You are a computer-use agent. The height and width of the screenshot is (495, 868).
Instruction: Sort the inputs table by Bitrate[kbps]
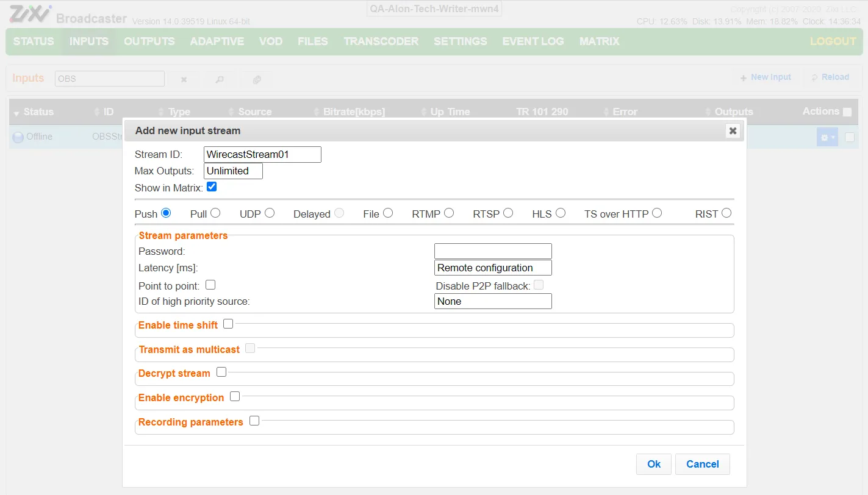pyautogui.click(x=350, y=112)
